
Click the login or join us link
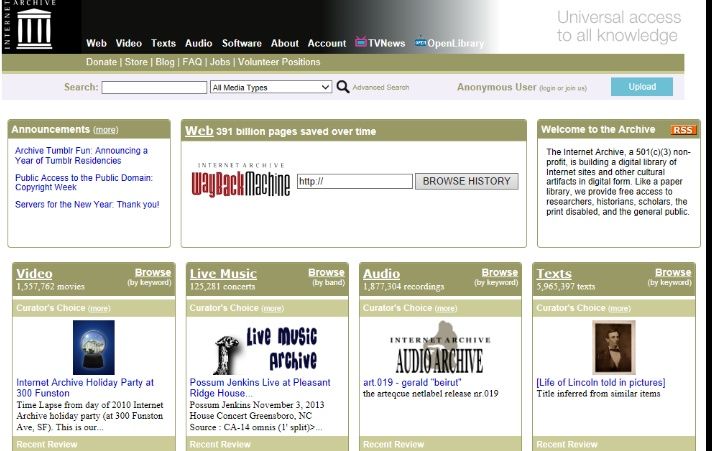(563, 88)
